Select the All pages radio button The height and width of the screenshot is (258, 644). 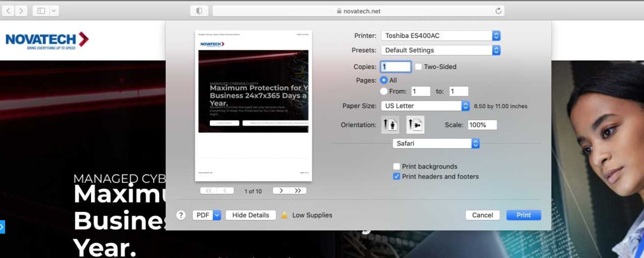pos(384,80)
